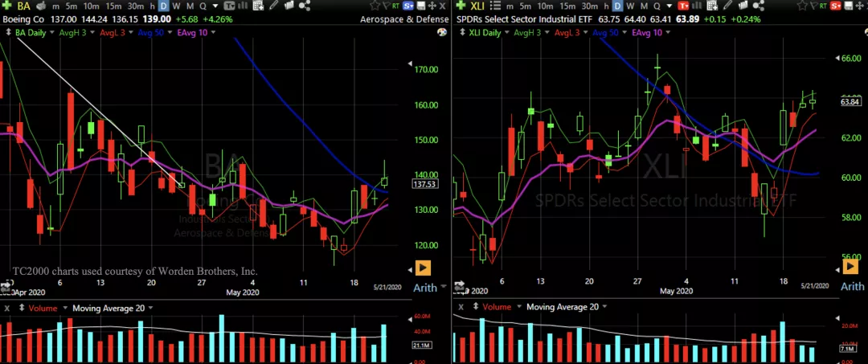Switch XLI chart to hourly h timeframe
This screenshot has width=868, height=364.
pos(606,6)
